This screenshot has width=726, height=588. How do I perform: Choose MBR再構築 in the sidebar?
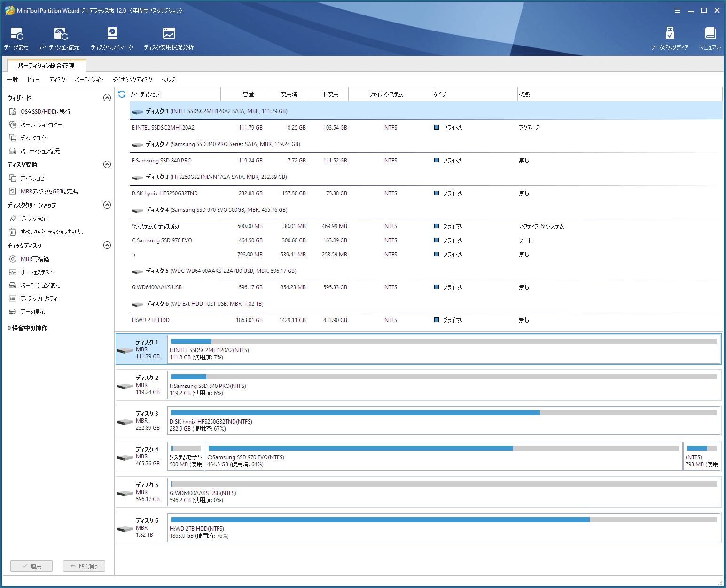click(29, 259)
